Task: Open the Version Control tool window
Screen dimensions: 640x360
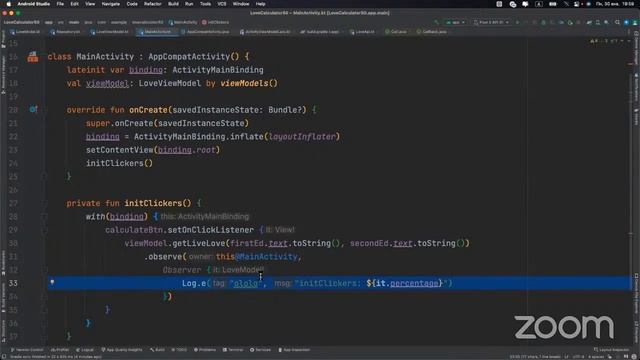Action: tap(27, 350)
